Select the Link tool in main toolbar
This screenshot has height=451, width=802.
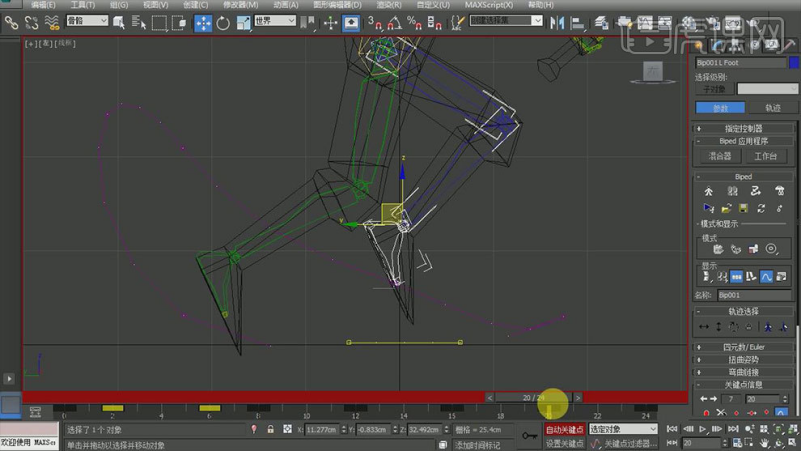(x=11, y=22)
